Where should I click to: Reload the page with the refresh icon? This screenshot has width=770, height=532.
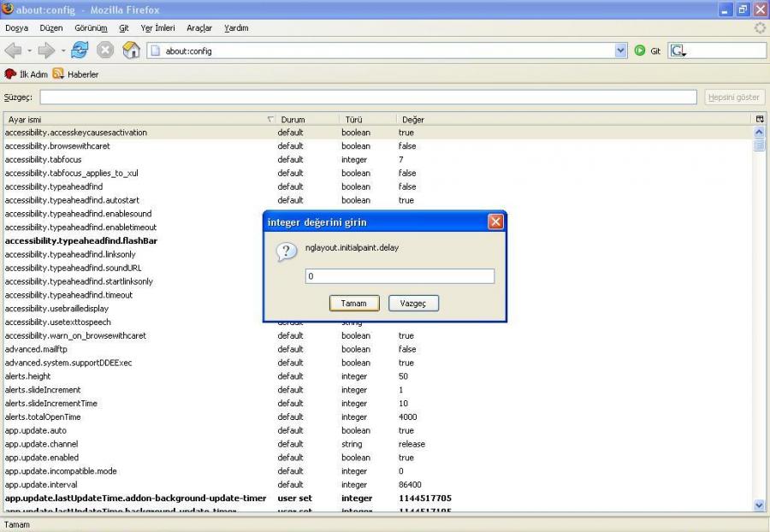pyautogui.click(x=80, y=50)
